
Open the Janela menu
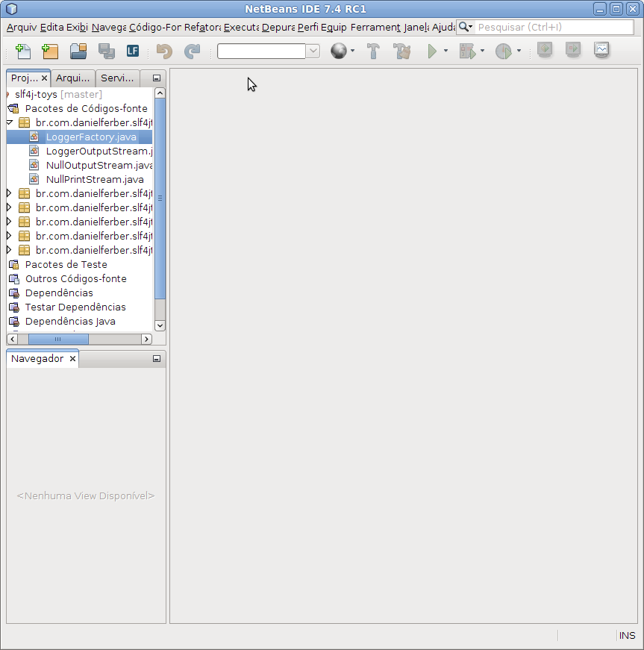(x=416, y=28)
